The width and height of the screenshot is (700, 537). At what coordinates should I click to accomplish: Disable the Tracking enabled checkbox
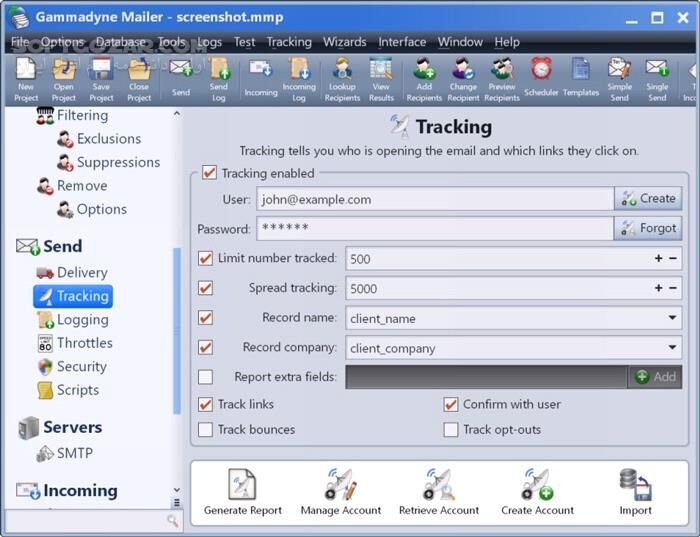tap(209, 173)
